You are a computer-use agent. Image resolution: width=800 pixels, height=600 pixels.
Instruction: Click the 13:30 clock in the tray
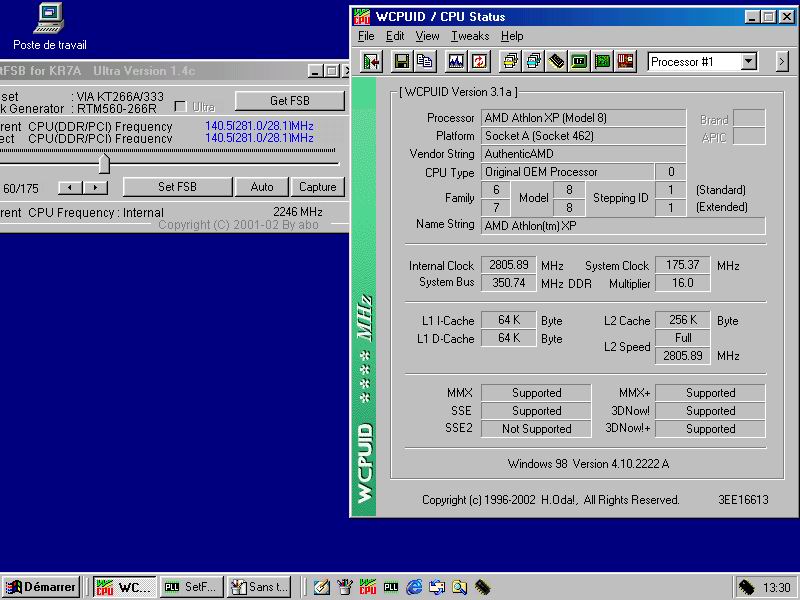tap(777, 588)
